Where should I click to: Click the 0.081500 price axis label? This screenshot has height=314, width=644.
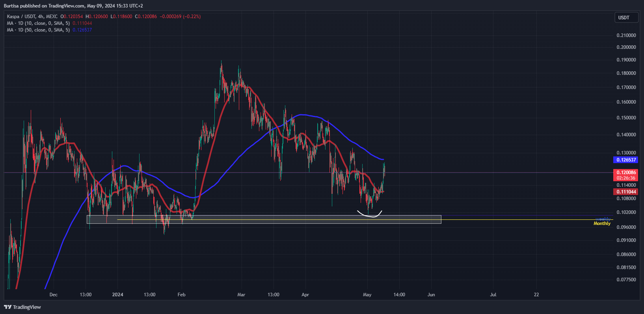(x=626, y=268)
